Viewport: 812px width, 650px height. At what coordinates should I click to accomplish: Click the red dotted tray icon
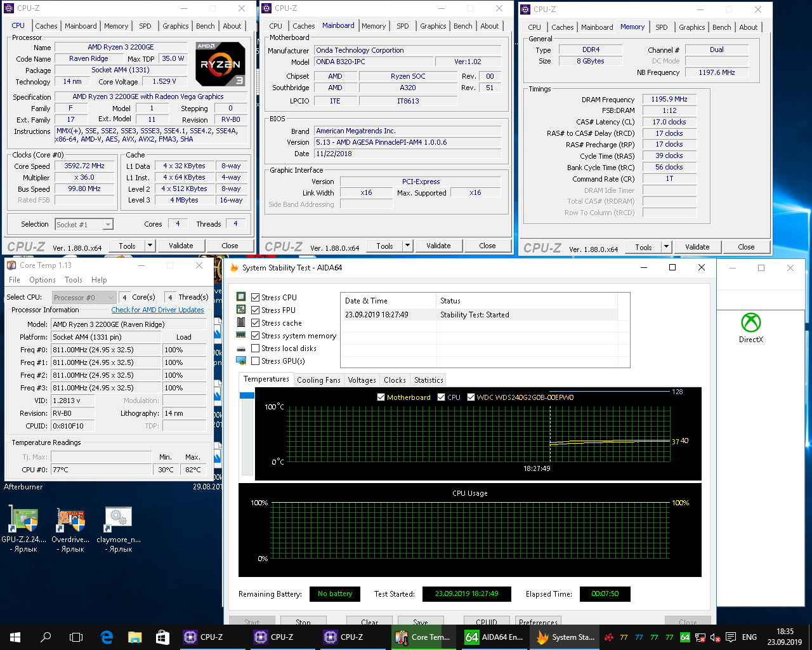click(609, 637)
